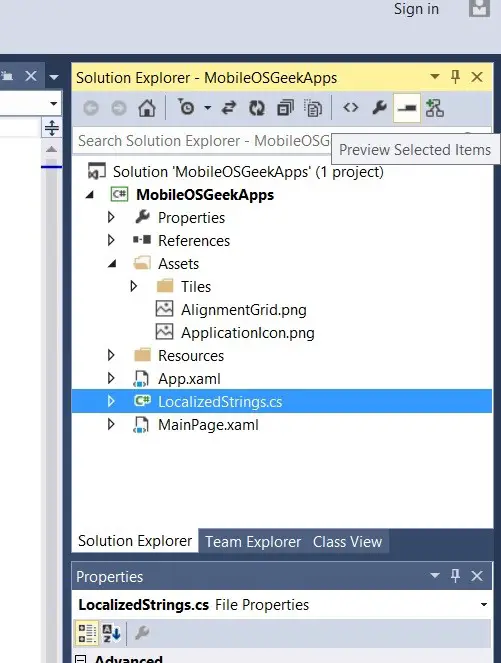Image resolution: width=501 pixels, height=663 pixels.
Task: Select AlignmentGrid.png file
Action: [244, 310]
